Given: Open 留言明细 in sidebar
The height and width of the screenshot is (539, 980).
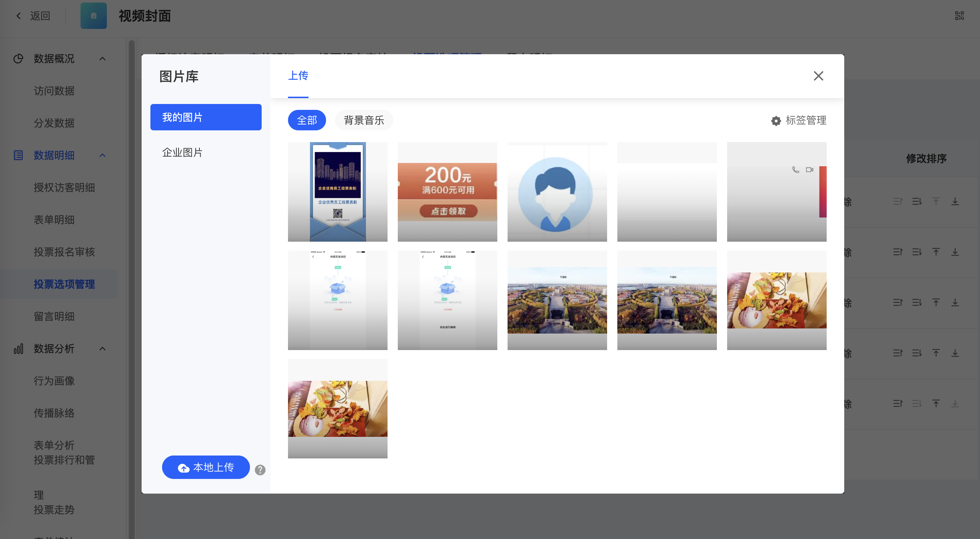Looking at the screenshot, I should point(54,316).
